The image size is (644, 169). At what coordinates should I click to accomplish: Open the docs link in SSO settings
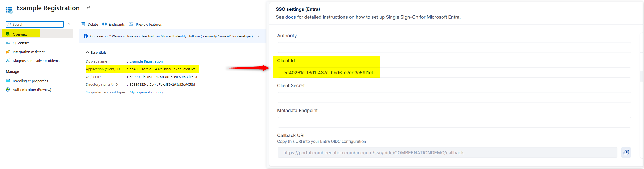[x=290, y=17]
